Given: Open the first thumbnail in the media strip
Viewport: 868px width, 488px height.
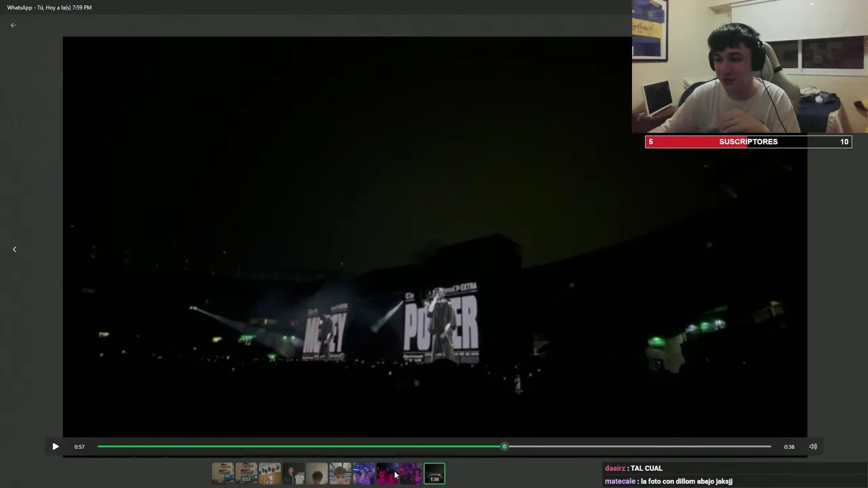Looking at the screenshot, I should pos(222,473).
